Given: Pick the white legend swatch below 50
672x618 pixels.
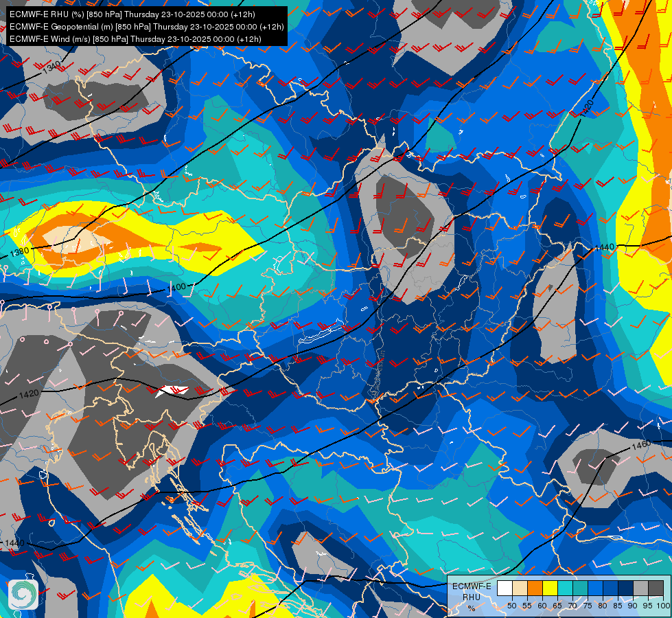Looking at the screenshot, I should click(505, 588).
